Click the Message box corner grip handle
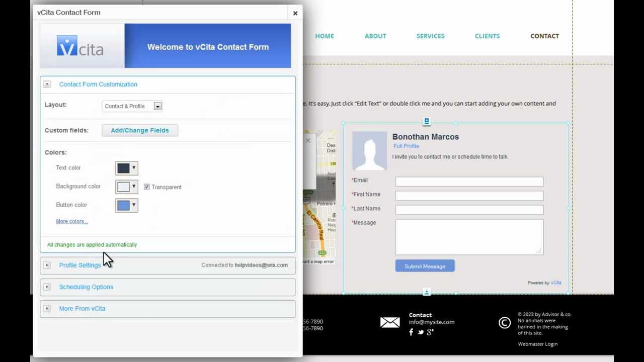The height and width of the screenshot is (362, 644). tap(539, 250)
